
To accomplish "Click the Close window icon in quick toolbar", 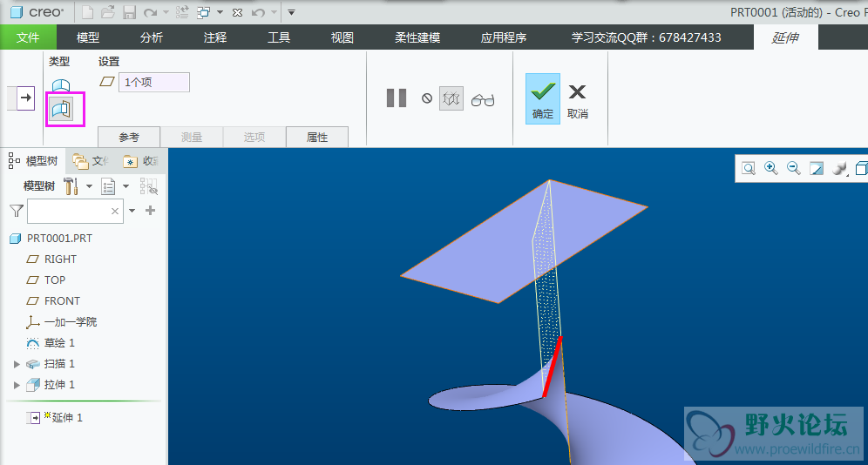I will pyautogui.click(x=238, y=12).
